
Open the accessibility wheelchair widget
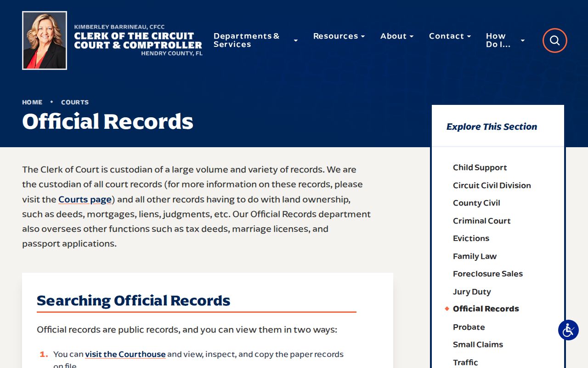pos(568,330)
